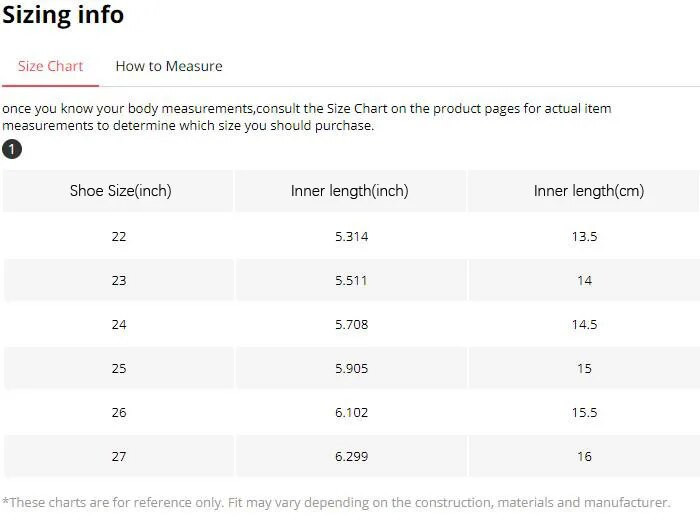Click the 6.102 inch value

click(x=350, y=413)
